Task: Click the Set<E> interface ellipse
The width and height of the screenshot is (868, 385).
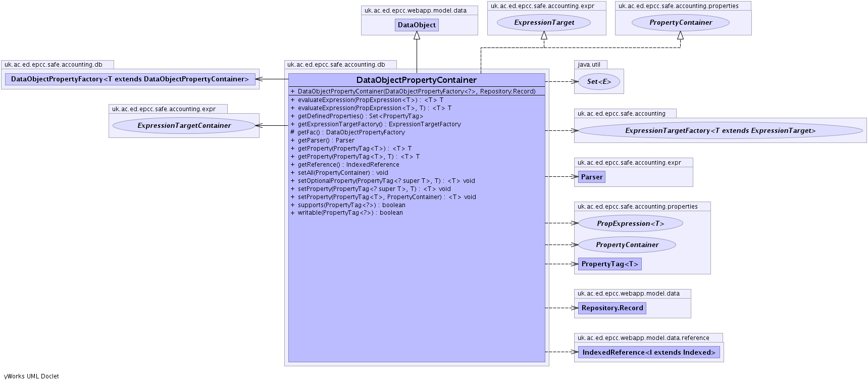Action: tap(599, 81)
